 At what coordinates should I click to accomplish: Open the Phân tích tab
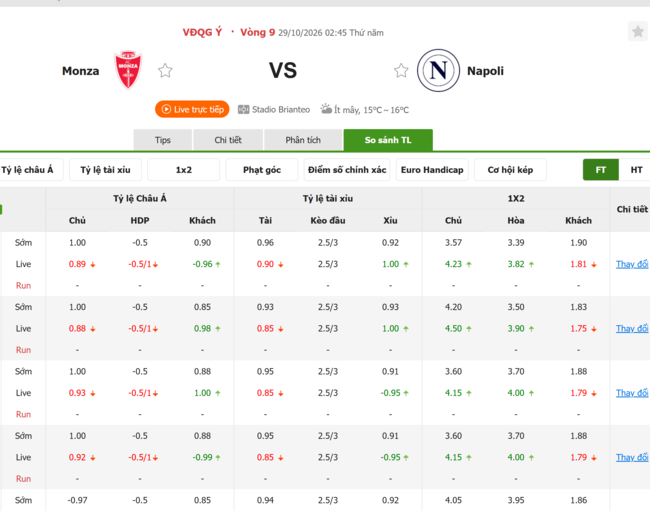(x=303, y=140)
